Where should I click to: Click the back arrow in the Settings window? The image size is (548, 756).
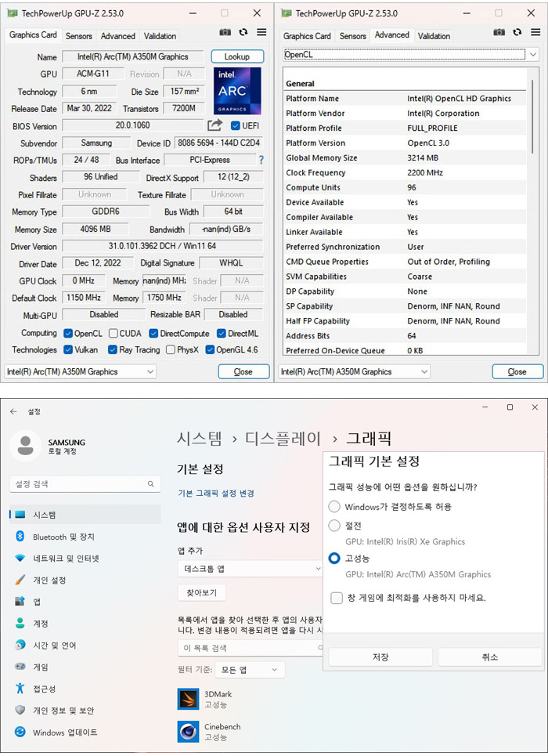(x=13, y=411)
